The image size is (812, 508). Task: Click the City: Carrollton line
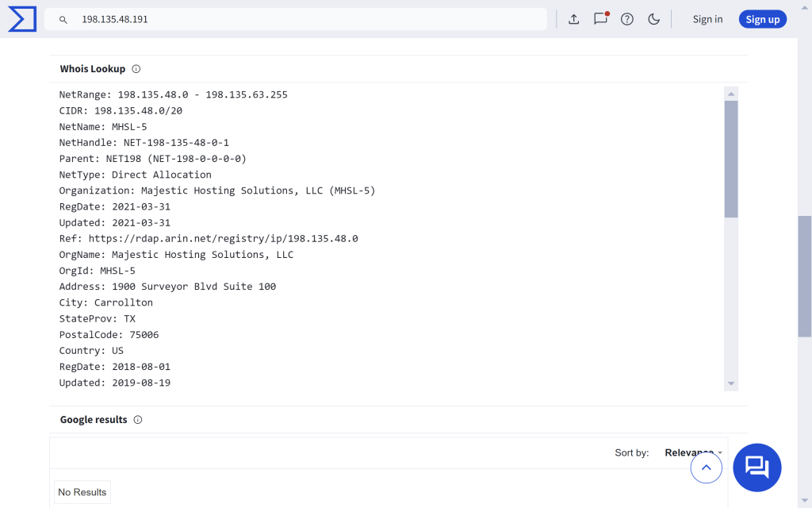pos(105,302)
